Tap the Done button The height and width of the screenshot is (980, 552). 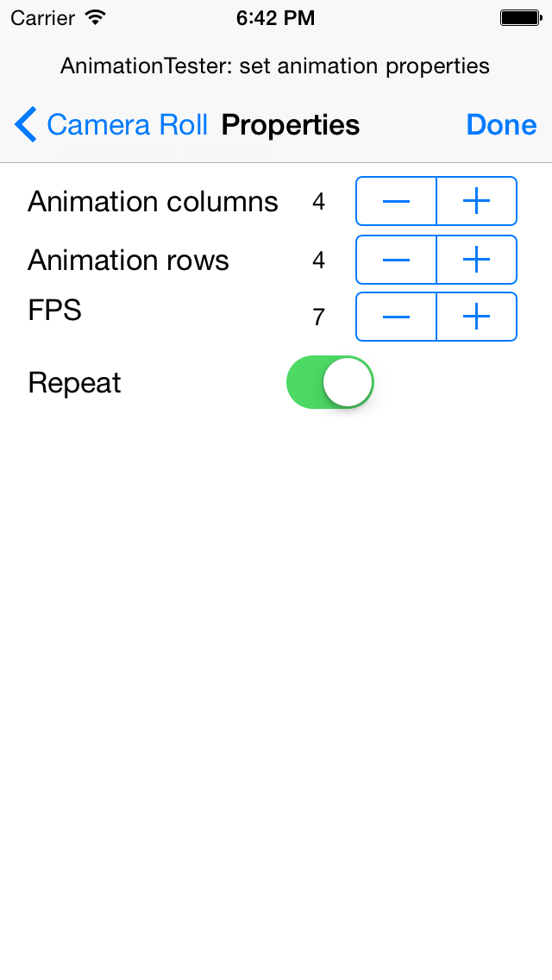[x=501, y=124]
